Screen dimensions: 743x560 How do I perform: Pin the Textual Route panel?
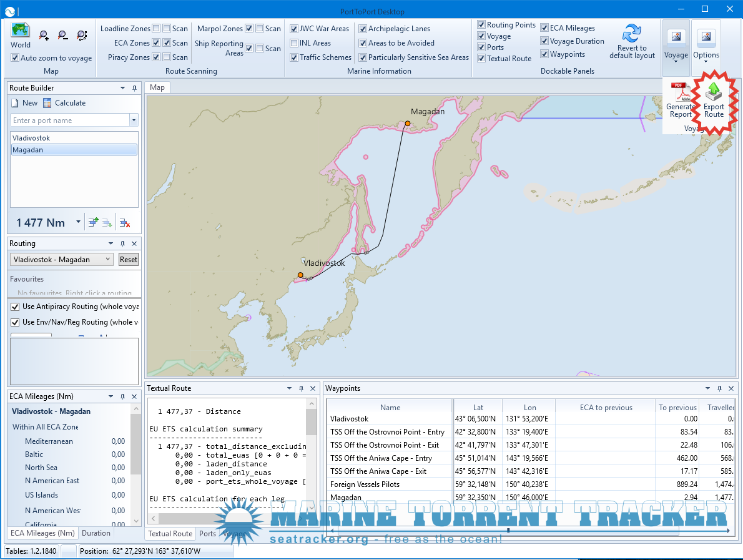(302, 388)
